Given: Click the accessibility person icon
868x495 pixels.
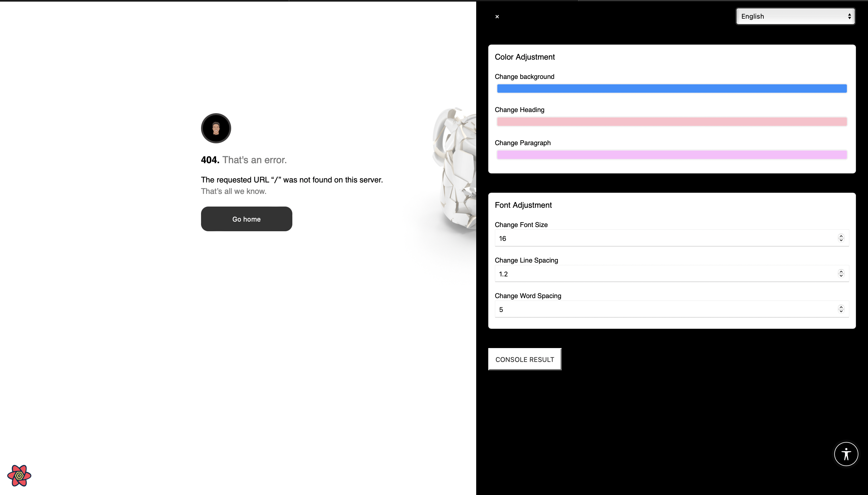Looking at the screenshot, I should point(846,454).
